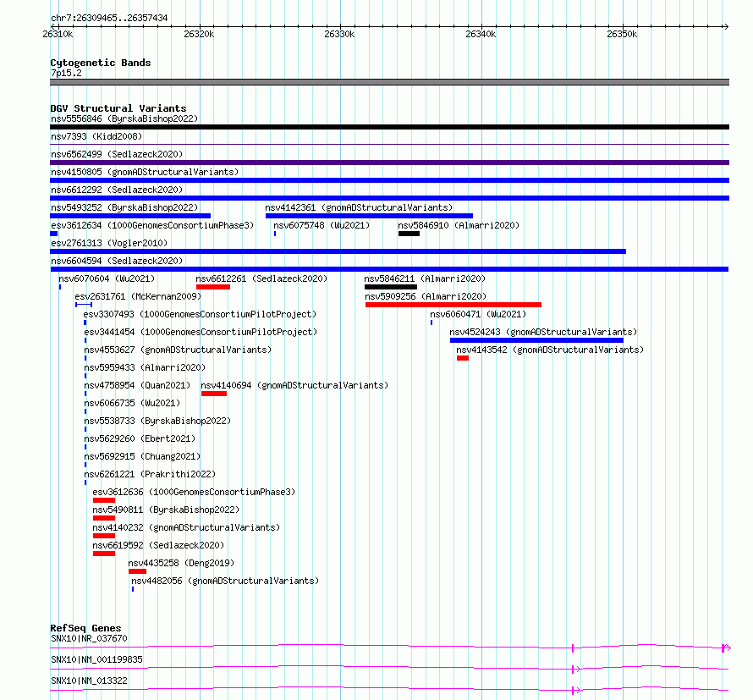Click the nsv6612292 (Sedlazeck2020) label
753x700 pixels.
(x=117, y=190)
